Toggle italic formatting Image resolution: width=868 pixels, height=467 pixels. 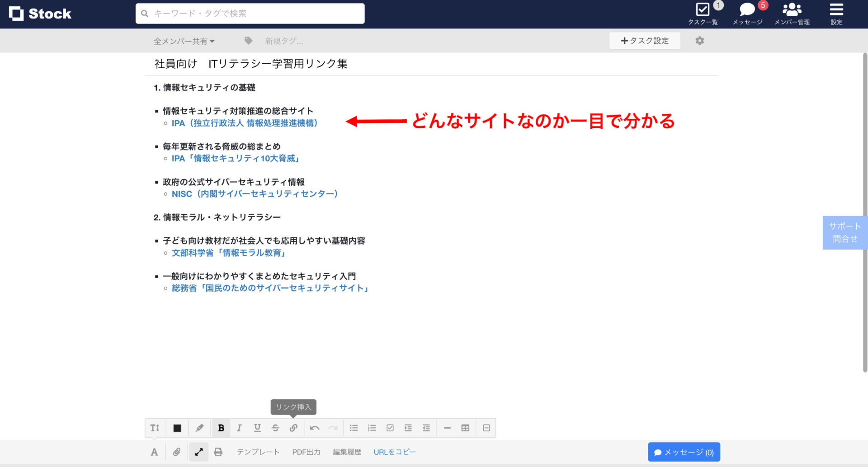(239, 428)
